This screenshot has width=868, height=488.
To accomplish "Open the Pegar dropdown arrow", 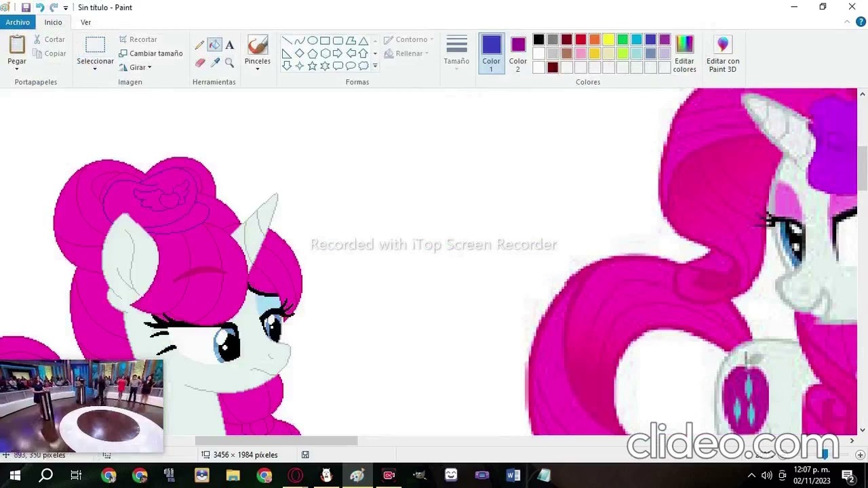I will [17, 70].
